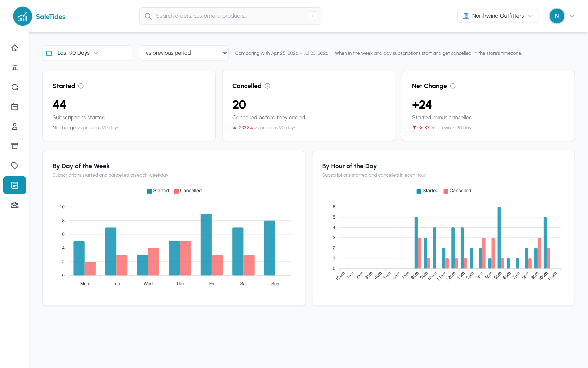The image size is (588, 368).
Task: Click the info icon next to Started
Action: pyautogui.click(x=81, y=86)
